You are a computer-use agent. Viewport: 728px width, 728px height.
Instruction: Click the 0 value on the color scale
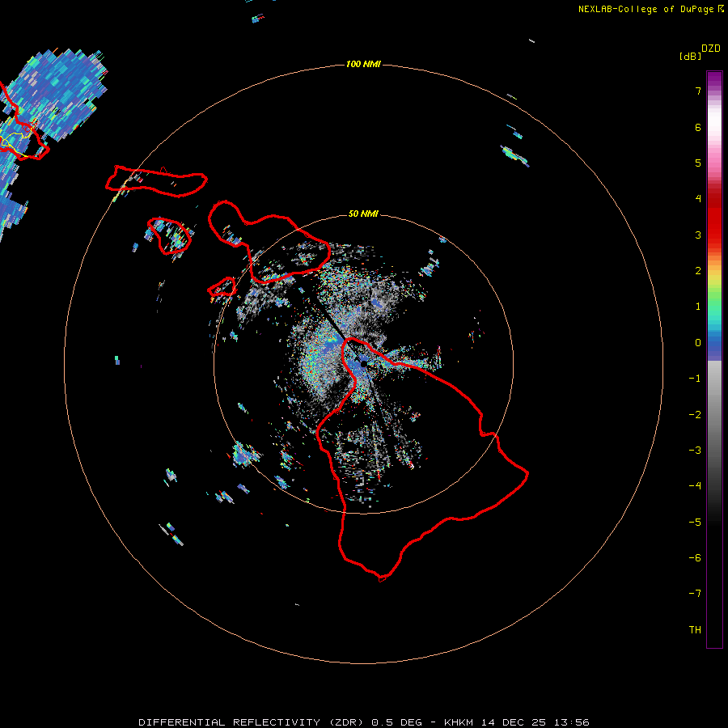coord(698,343)
